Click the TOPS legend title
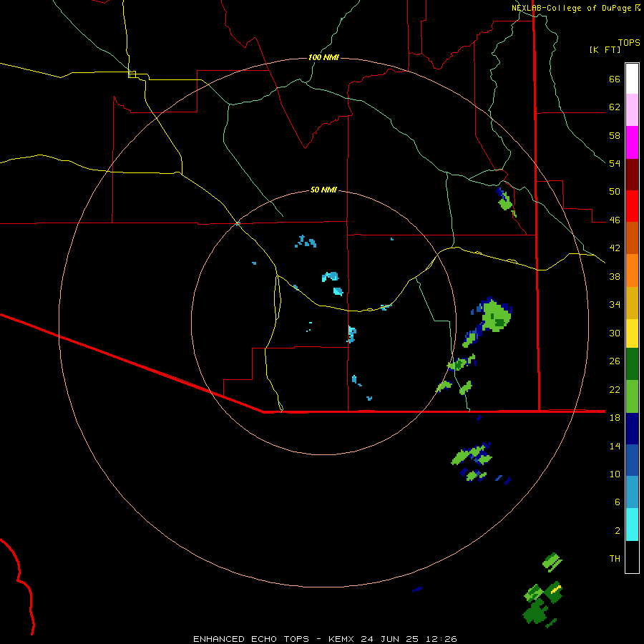 [629, 42]
